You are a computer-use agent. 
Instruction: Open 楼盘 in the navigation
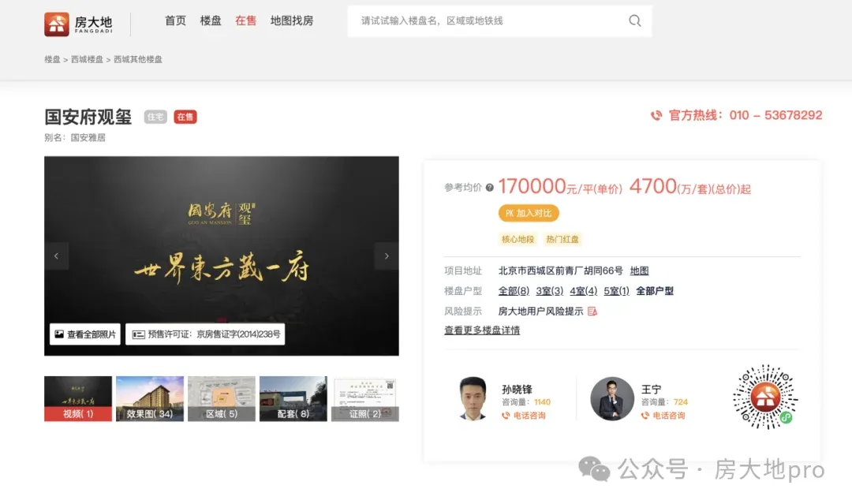coord(211,21)
